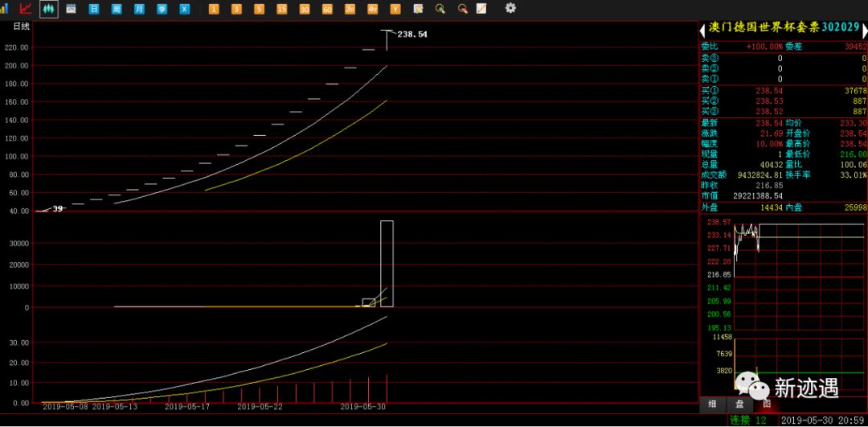Switch to weekly period (周)
The height and width of the screenshot is (427, 868).
click(x=117, y=9)
